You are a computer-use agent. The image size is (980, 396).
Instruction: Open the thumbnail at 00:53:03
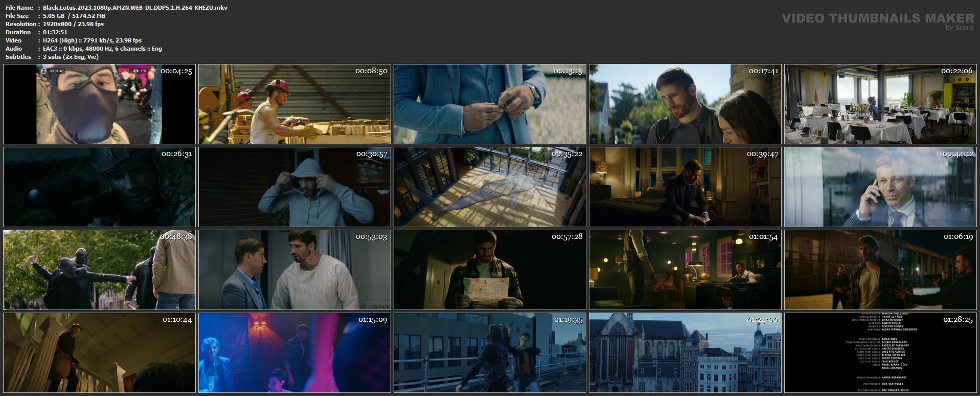point(294,270)
